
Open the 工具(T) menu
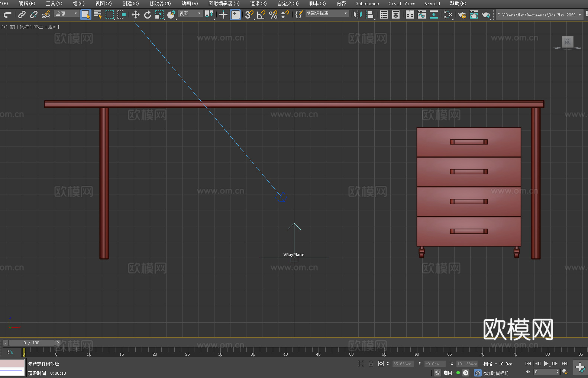(54, 3)
